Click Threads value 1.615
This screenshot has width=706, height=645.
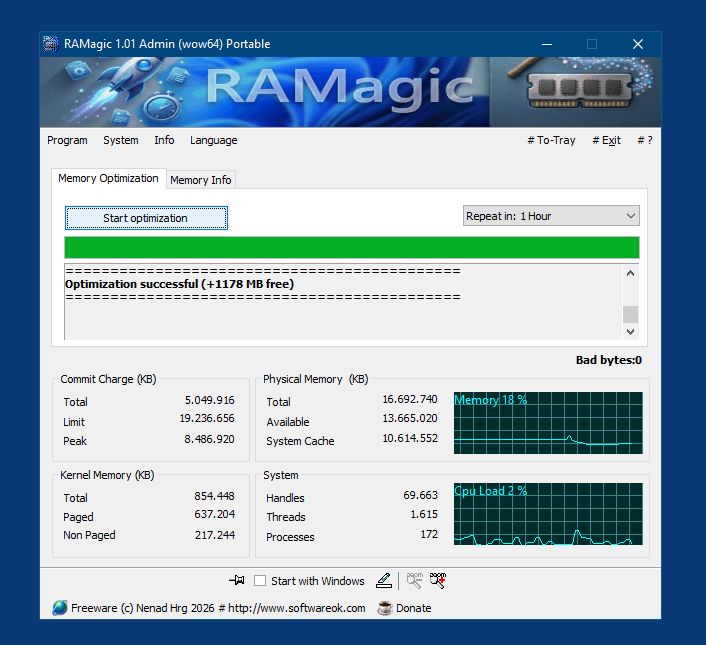coord(424,514)
